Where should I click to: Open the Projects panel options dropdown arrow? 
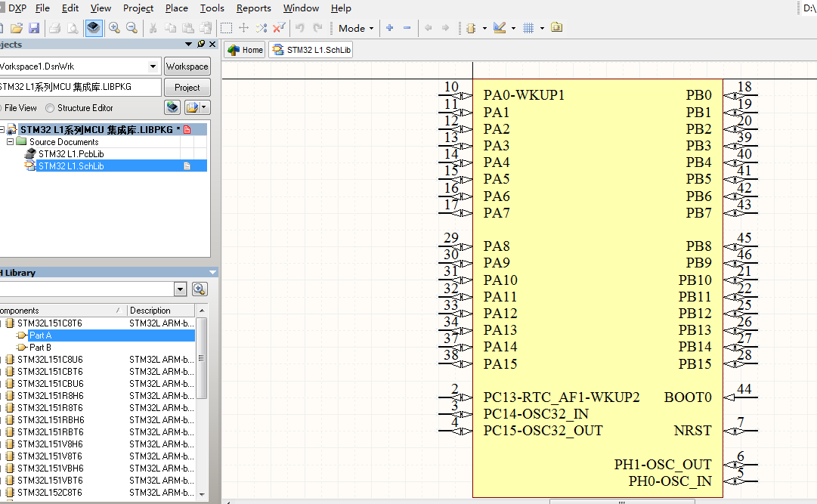click(189, 45)
